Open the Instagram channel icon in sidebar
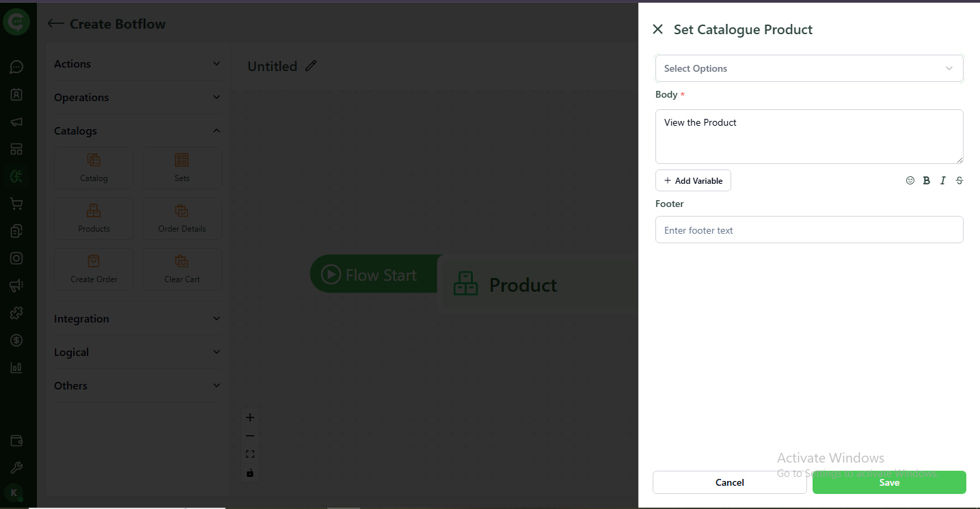The height and width of the screenshot is (509, 980). pos(16,258)
